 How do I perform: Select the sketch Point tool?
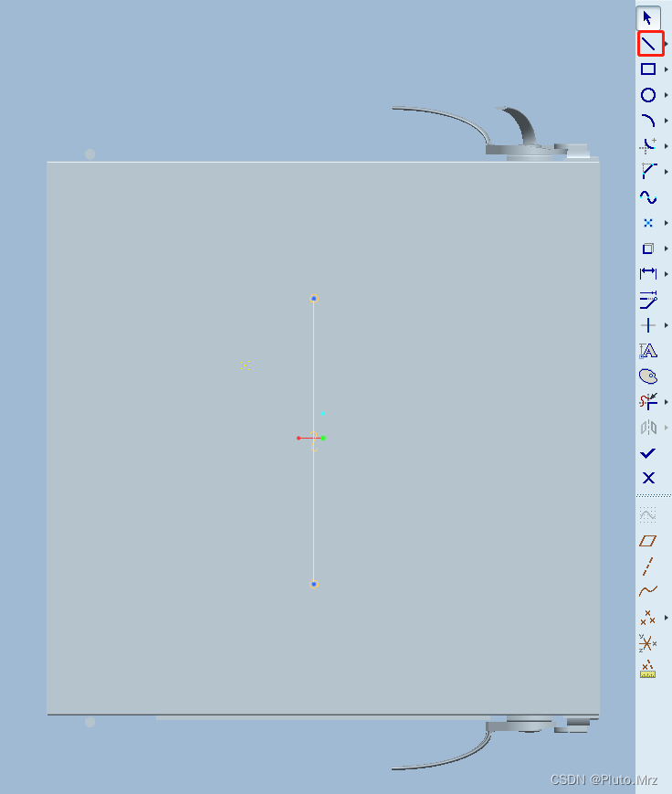tap(648, 223)
